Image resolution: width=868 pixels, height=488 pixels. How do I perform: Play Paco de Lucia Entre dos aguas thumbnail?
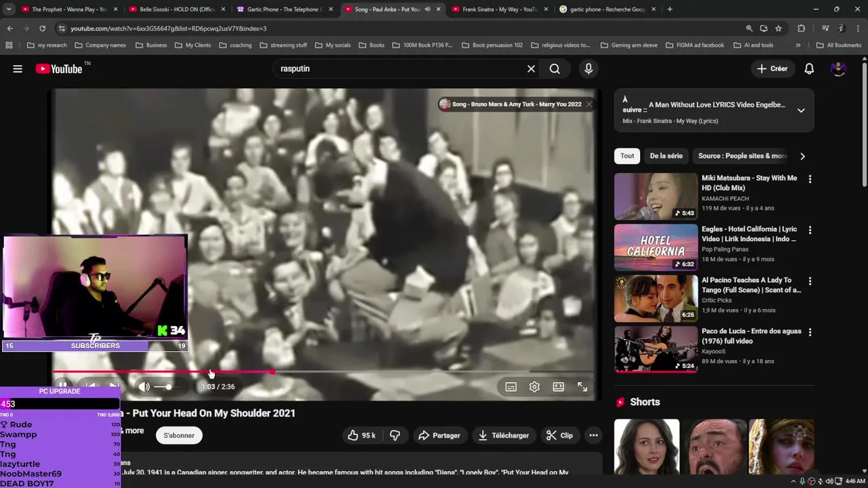coord(656,349)
